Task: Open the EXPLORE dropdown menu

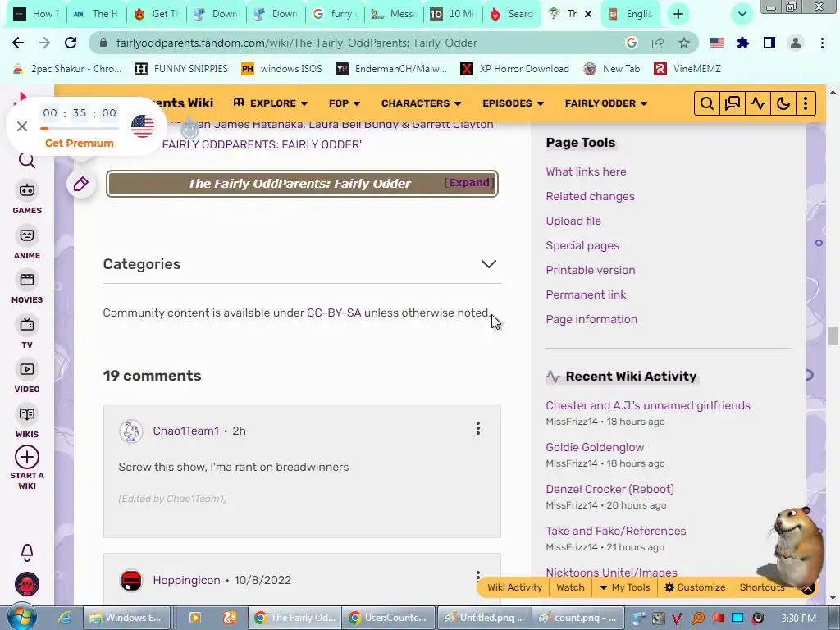Action: (x=271, y=103)
